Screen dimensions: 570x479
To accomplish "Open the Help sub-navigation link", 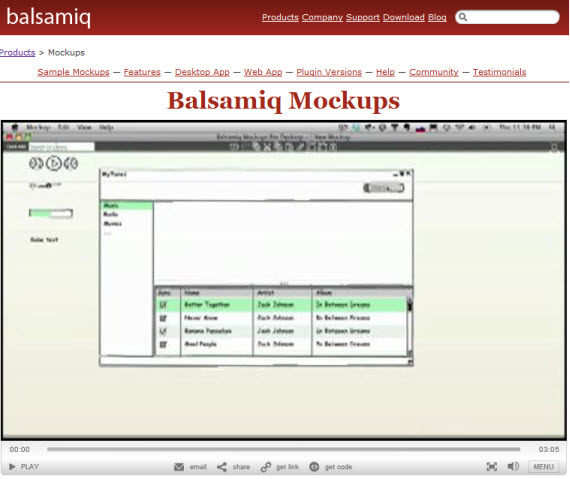I will pyautogui.click(x=385, y=72).
